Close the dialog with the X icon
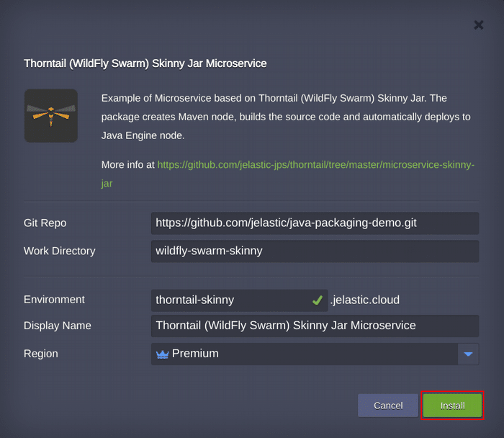The width and height of the screenshot is (504, 438). [478, 25]
